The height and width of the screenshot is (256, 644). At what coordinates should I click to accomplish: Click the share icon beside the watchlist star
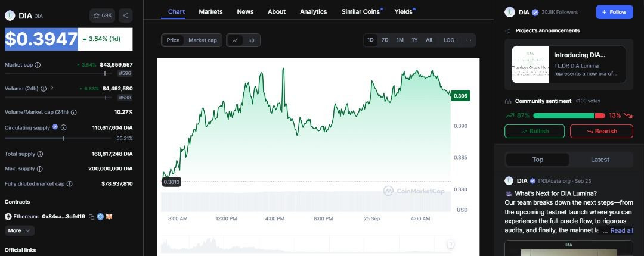(126, 15)
